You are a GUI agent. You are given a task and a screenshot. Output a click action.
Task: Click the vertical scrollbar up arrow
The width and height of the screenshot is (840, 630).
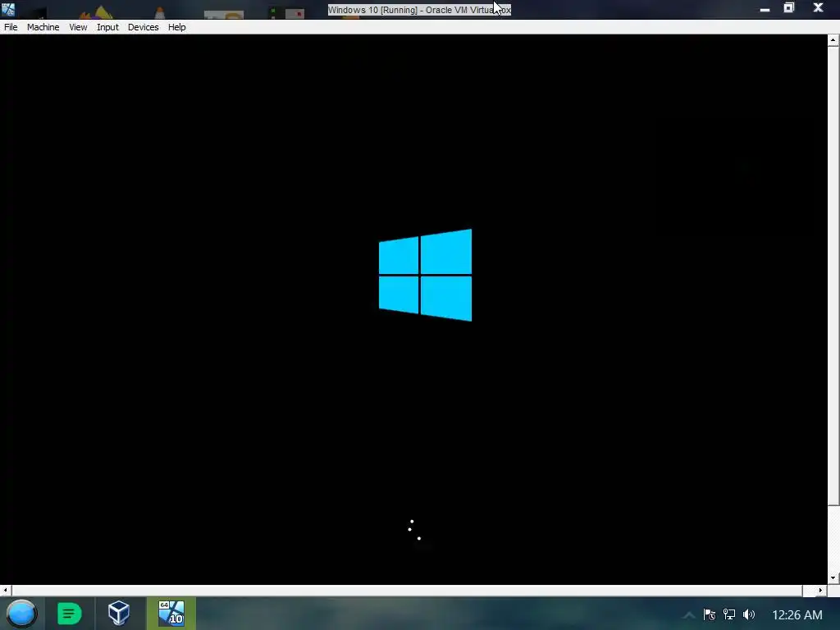tap(833, 40)
